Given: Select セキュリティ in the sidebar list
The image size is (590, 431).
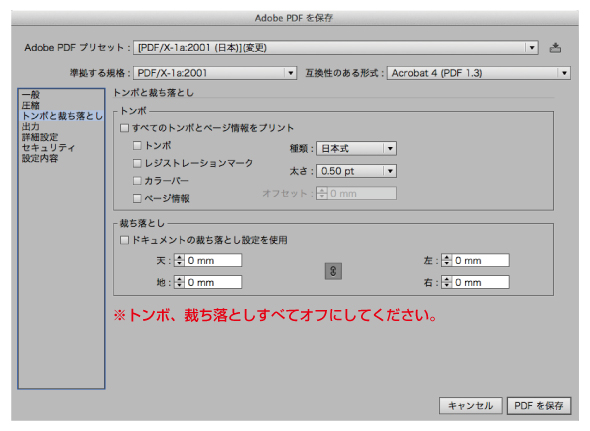Looking at the screenshot, I should (x=48, y=148).
